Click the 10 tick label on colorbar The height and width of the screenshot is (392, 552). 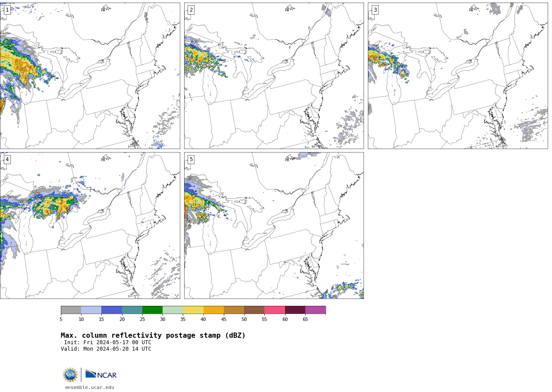click(x=81, y=320)
